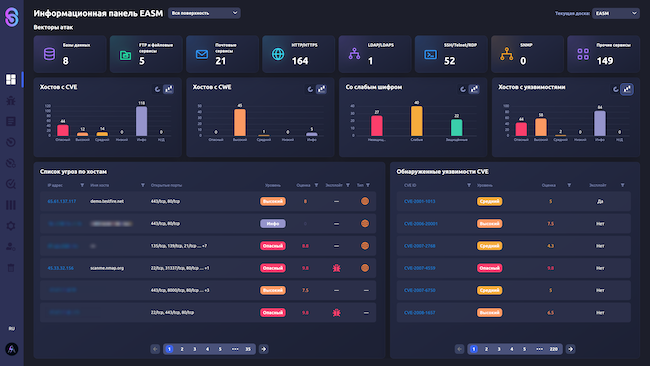Refresh the Хостов с уязвимостями chart
The image size is (650, 366).
click(616, 89)
